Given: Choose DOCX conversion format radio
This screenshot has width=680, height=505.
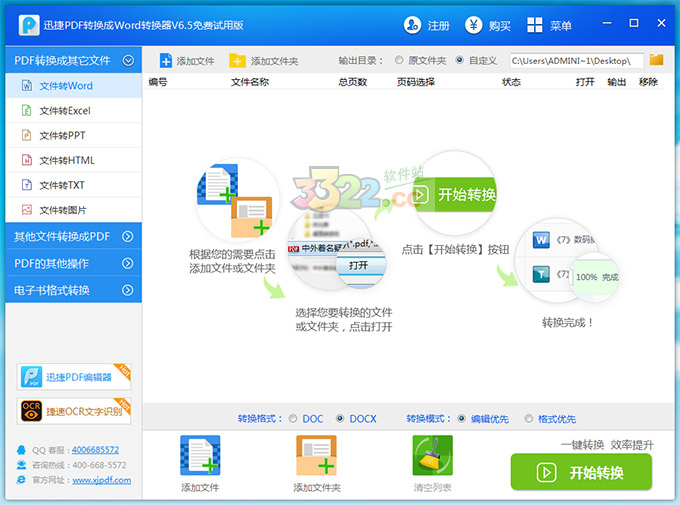Looking at the screenshot, I should click(x=340, y=419).
